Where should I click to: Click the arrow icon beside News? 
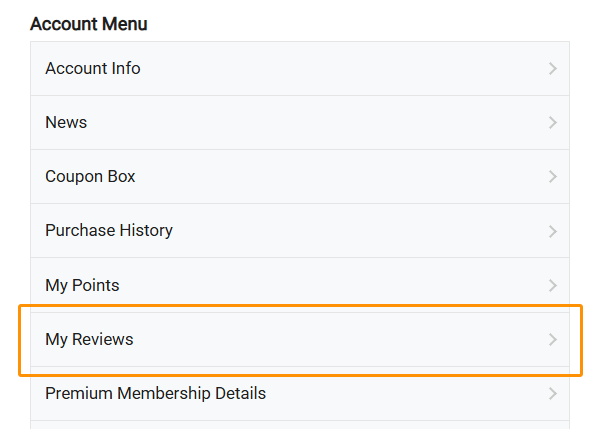coord(553,123)
